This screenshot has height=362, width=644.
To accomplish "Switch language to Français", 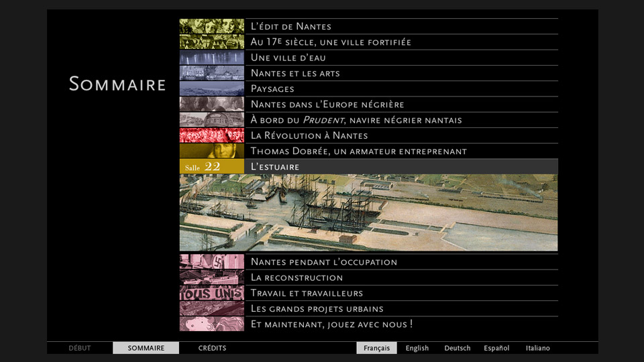I will [376, 348].
